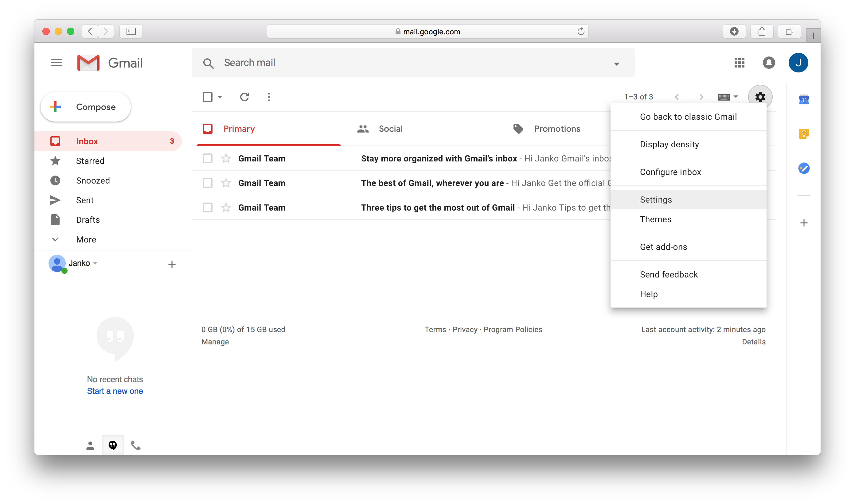Tick the select all checkbox

pos(208,97)
